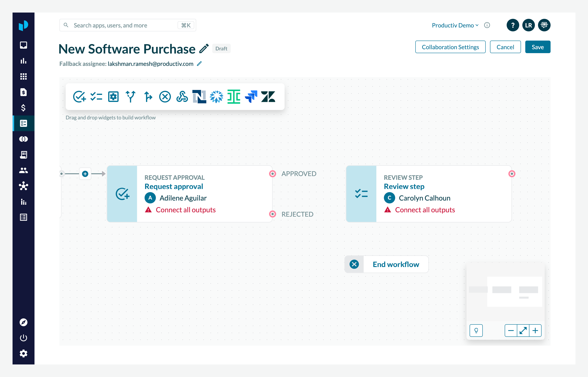
Task: Open the LR user profile menu
Action: pyautogui.click(x=528, y=25)
